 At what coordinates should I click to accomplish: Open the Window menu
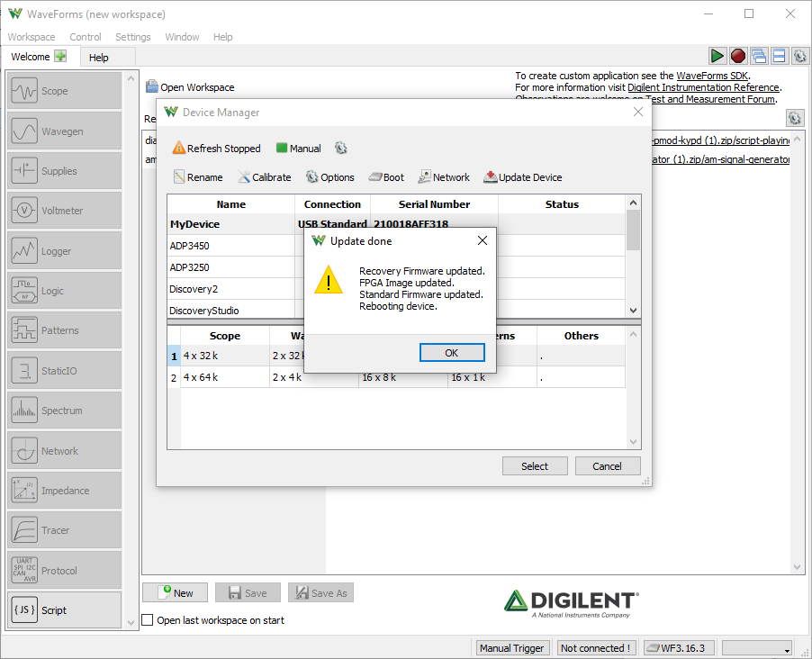[x=182, y=37]
